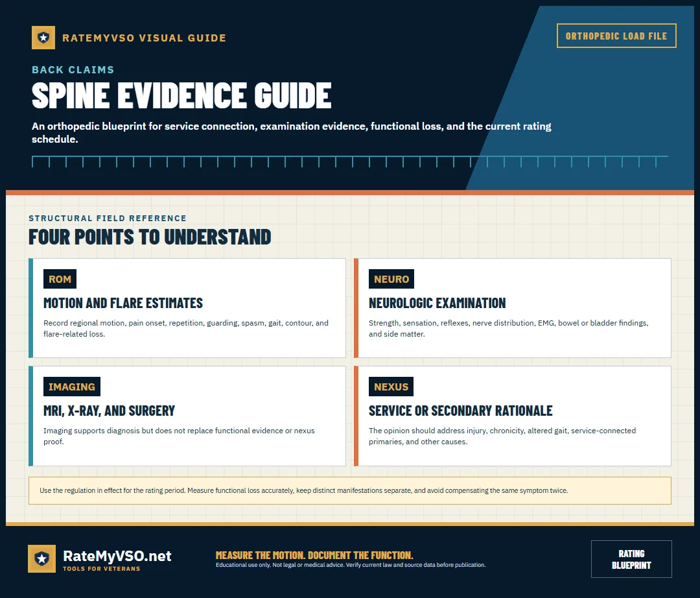Image resolution: width=700 pixels, height=598 pixels.
Task: Click the 'Strength, sensation, reflexes' description text
Action: 509,328
